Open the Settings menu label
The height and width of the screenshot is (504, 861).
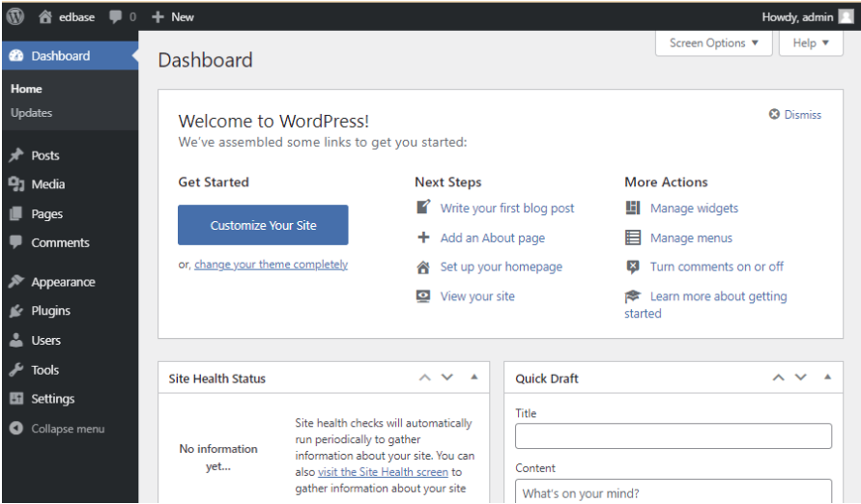coord(53,399)
